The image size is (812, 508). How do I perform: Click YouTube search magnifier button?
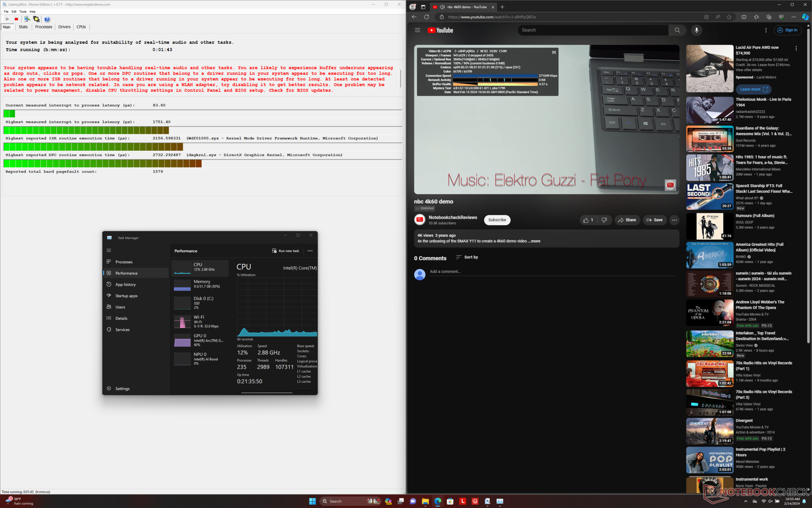click(677, 30)
